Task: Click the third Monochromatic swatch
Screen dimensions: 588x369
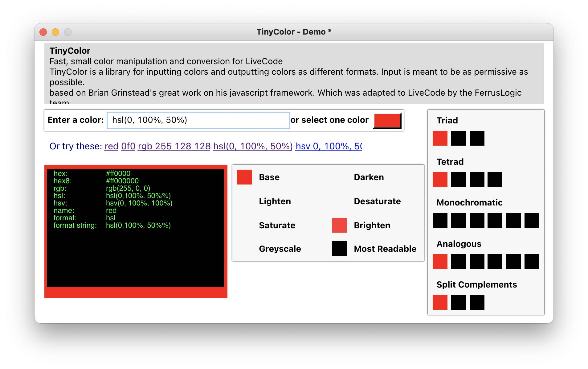Action: (477, 220)
